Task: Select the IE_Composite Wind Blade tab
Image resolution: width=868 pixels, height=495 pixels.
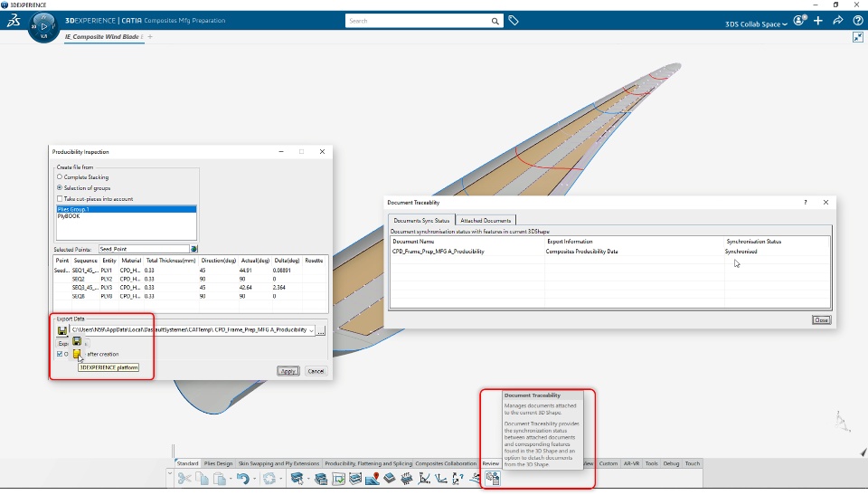Action: coord(102,36)
